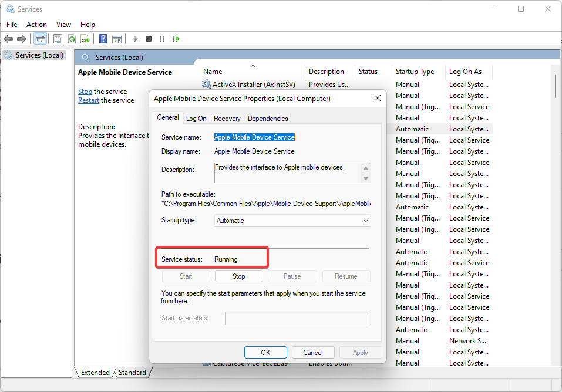The height and width of the screenshot is (392, 562).
Task: Select the General tab
Action: click(168, 117)
